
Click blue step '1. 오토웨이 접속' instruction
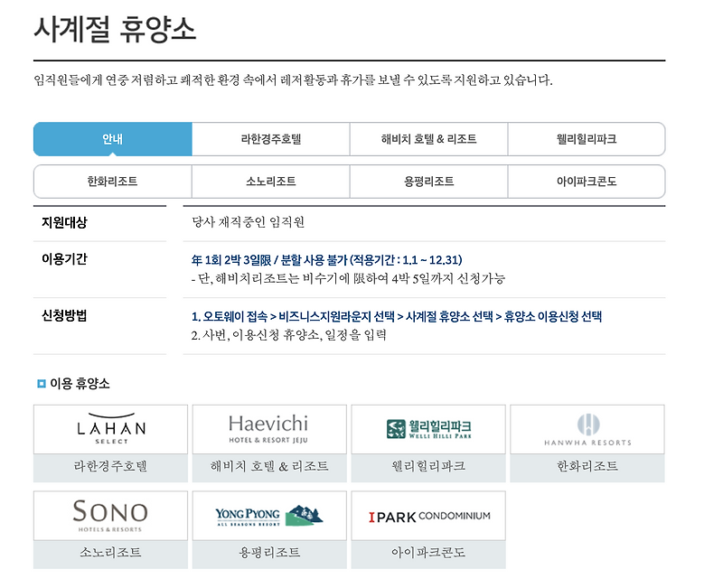coord(397,316)
